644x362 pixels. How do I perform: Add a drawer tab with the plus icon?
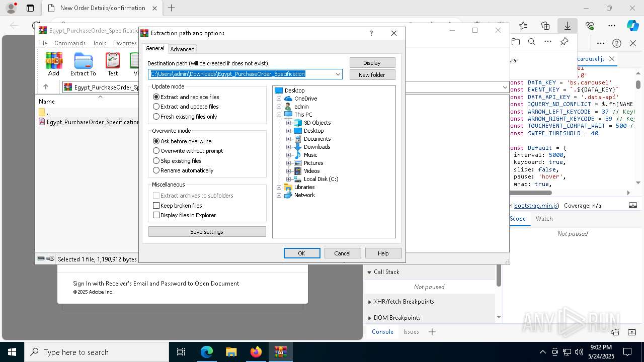coord(432,332)
